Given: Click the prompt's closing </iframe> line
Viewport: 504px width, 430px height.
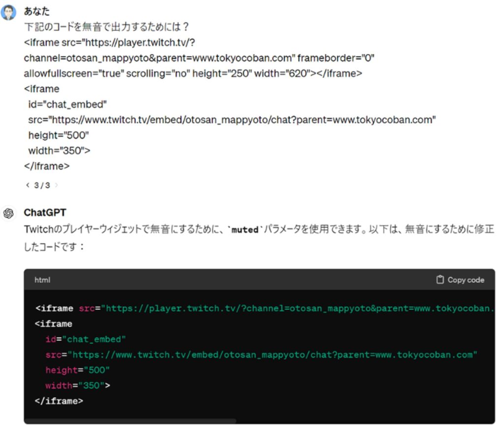Looking at the screenshot, I should (x=47, y=166).
